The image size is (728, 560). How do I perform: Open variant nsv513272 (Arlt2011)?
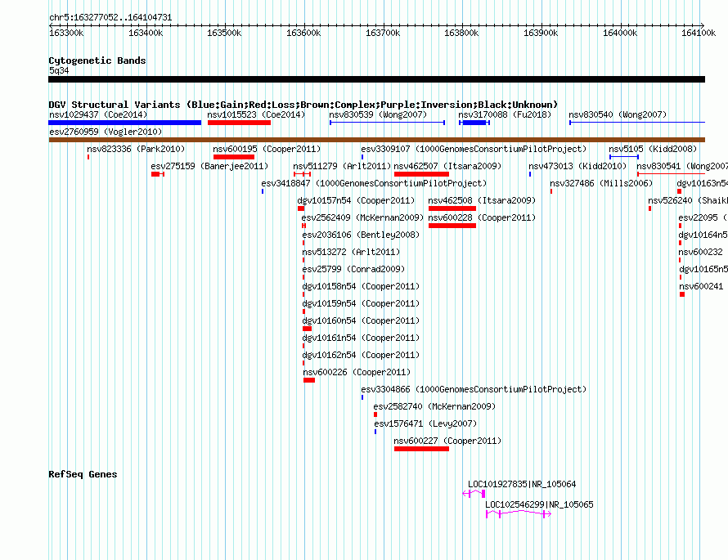coord(351,252)
